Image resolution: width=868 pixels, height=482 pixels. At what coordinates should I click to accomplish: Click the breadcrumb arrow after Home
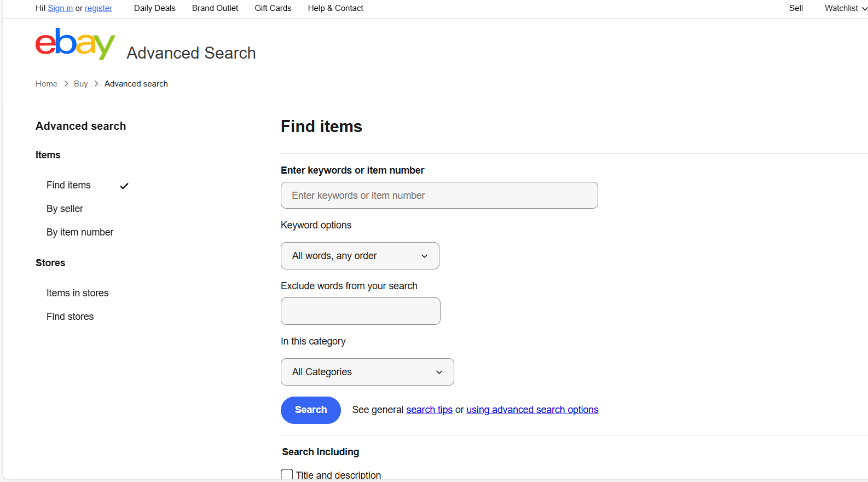coord(66,84)
